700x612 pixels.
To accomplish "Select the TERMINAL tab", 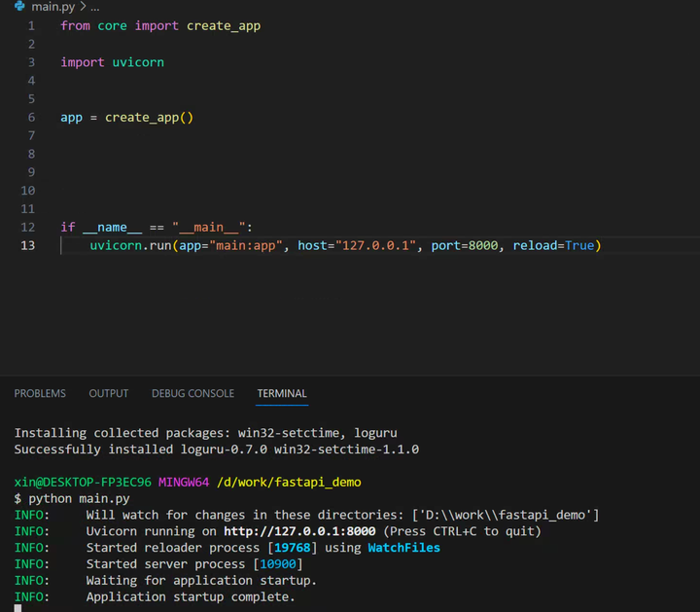I will click(x=282, y=393).
